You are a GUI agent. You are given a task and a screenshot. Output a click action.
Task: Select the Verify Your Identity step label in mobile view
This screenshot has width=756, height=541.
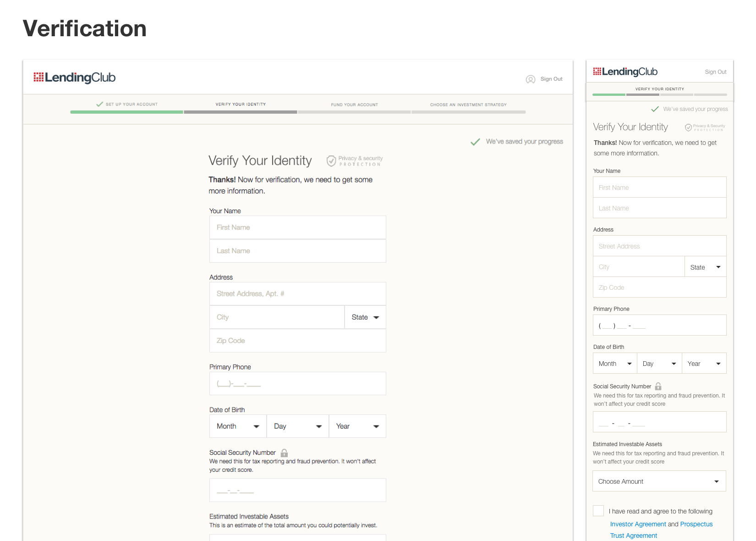point(660,89)
